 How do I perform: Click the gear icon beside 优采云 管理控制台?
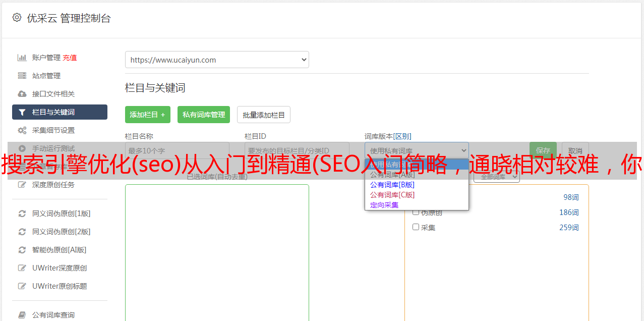tap(16, 18)
